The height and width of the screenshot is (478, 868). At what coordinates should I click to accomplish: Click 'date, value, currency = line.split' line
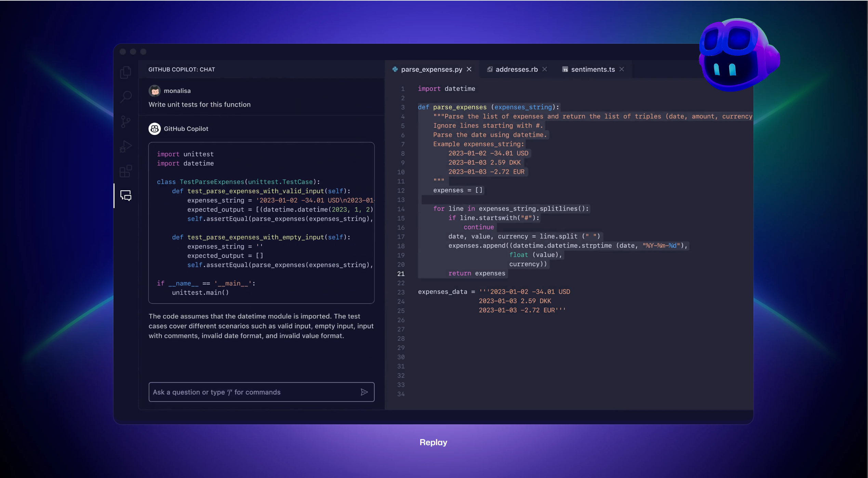pos(524,236)
